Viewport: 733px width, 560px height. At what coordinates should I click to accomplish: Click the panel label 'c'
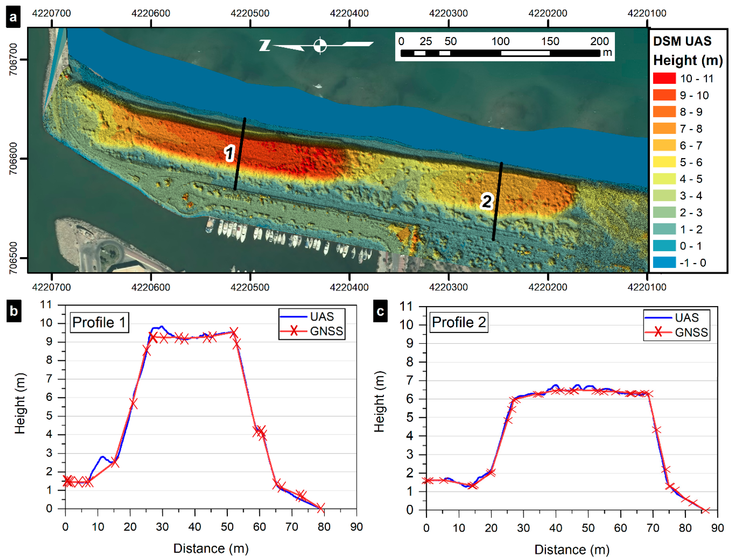380,311
